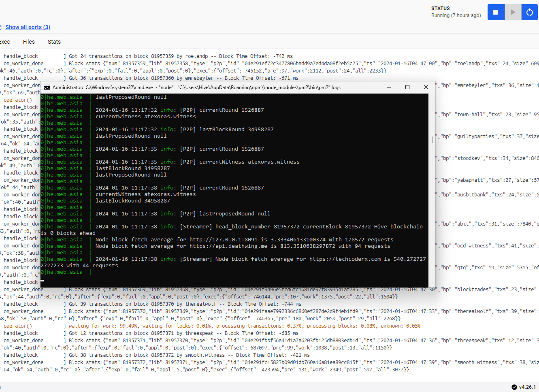Click the cmd window scrollbar thumb
The image size is (539, 392).
click(432, 140)
